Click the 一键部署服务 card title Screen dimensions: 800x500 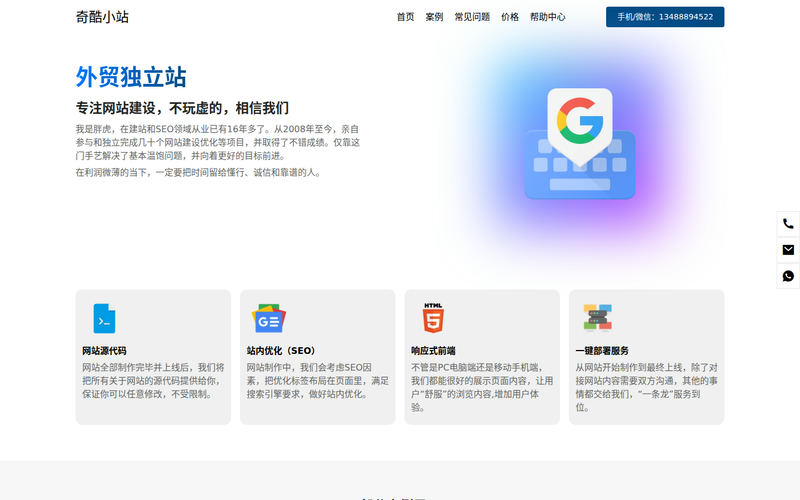[x=602, y=351]
